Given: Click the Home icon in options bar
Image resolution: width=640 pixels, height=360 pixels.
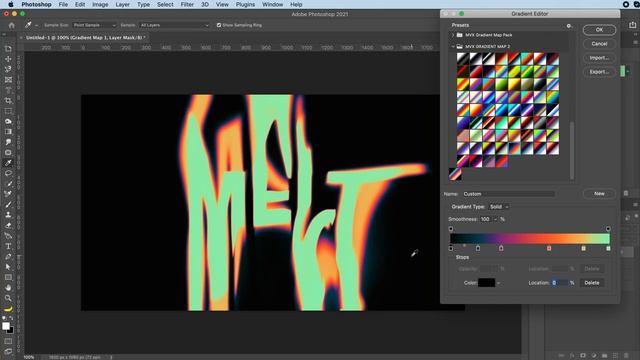Looking at the screenshot, I should (x=11, y=25).
